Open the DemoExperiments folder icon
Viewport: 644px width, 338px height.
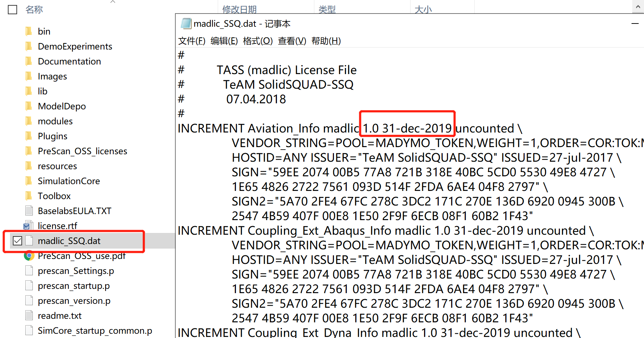tap(29, 46)
